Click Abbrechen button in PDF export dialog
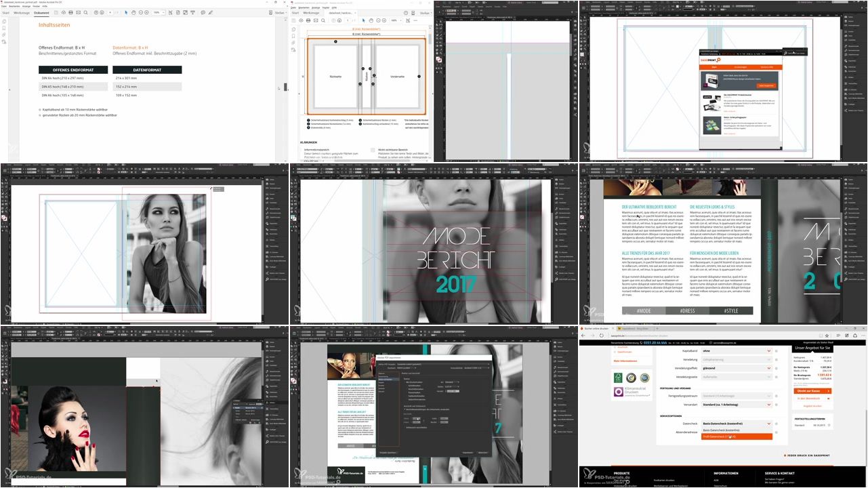868x488 pixels. point(483,453)
